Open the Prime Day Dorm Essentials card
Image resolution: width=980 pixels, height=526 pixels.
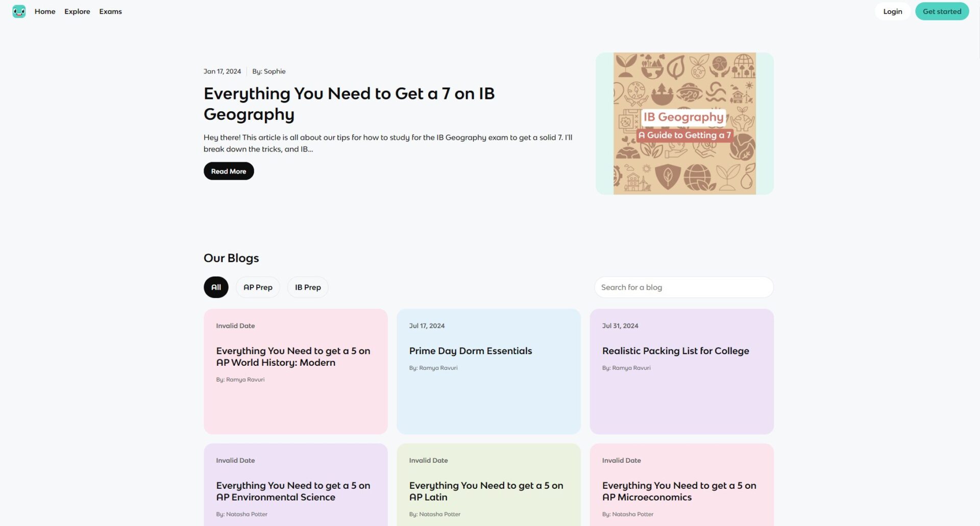(488, 371)
